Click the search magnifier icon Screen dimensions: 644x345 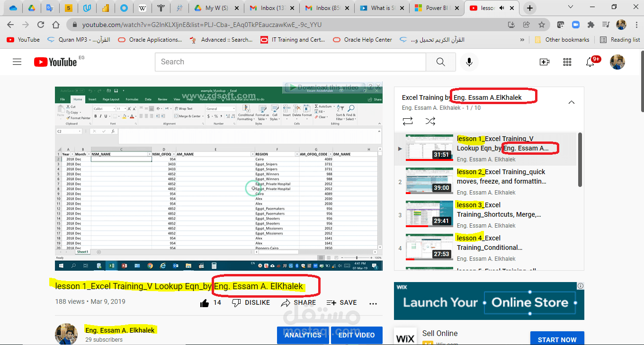pyautogui.click(x=440, y=62)
